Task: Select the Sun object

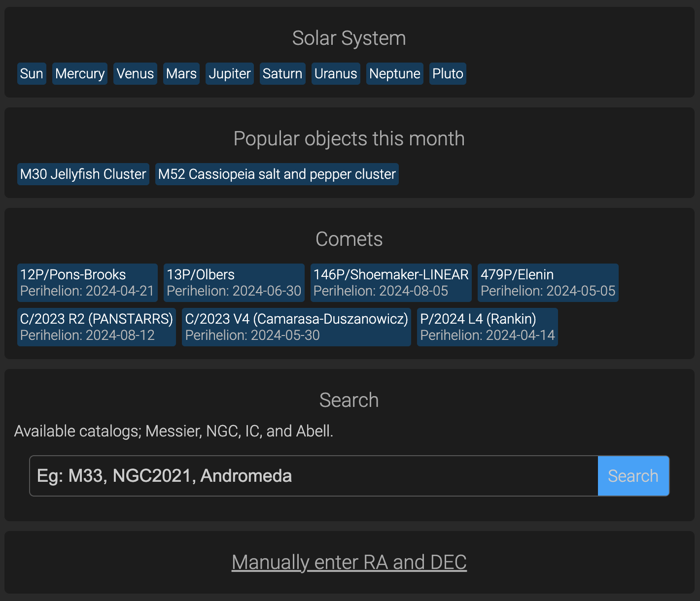Action: pos(32,74)
